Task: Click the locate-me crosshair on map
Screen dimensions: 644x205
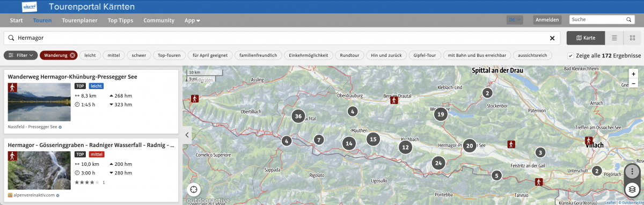Action: tap(193, 189)
